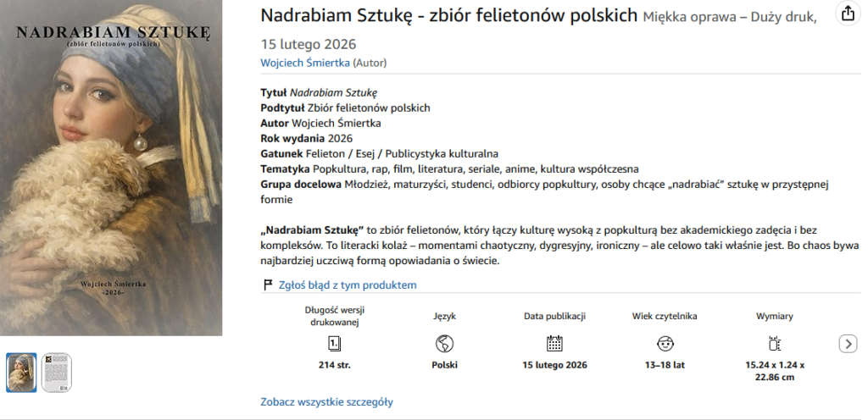Click '15 lutego 2026' publication date value
Image resolution: width=868 pixels, height=420 pixels.
coord(554,366)
